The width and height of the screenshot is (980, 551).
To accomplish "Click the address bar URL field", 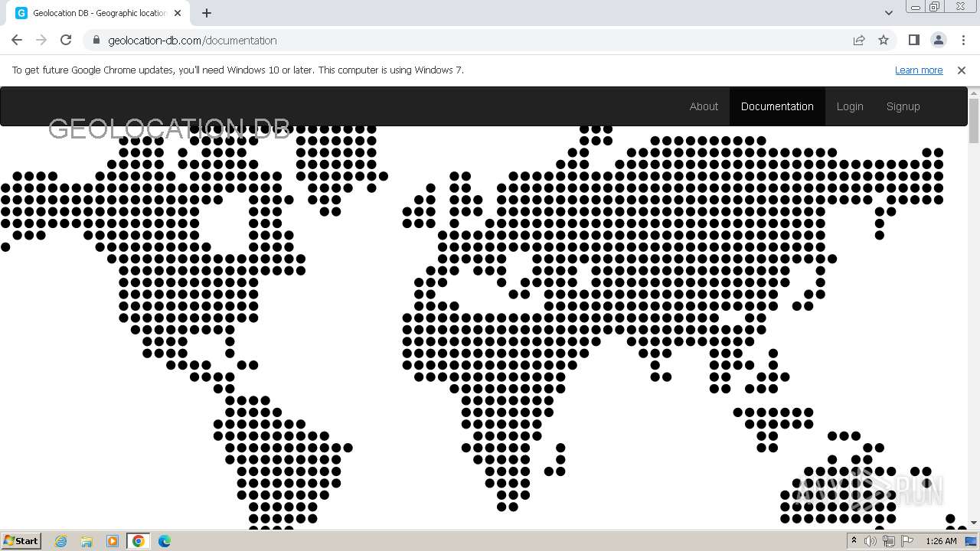I will [475, 40].
